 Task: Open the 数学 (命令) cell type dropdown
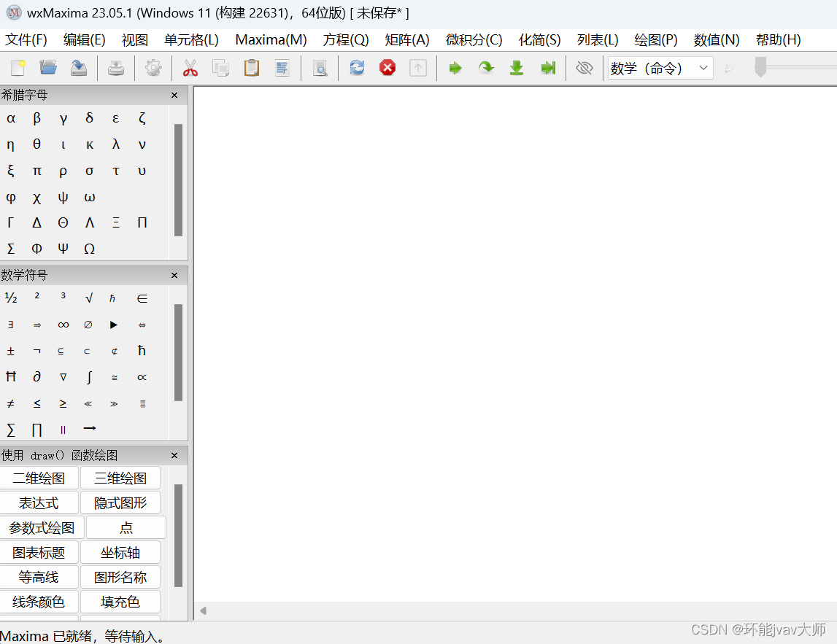click(660, 68)
